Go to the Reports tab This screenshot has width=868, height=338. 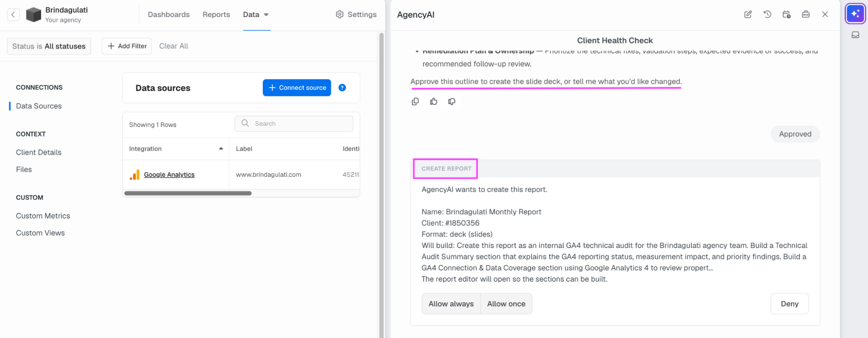point(216,14)
